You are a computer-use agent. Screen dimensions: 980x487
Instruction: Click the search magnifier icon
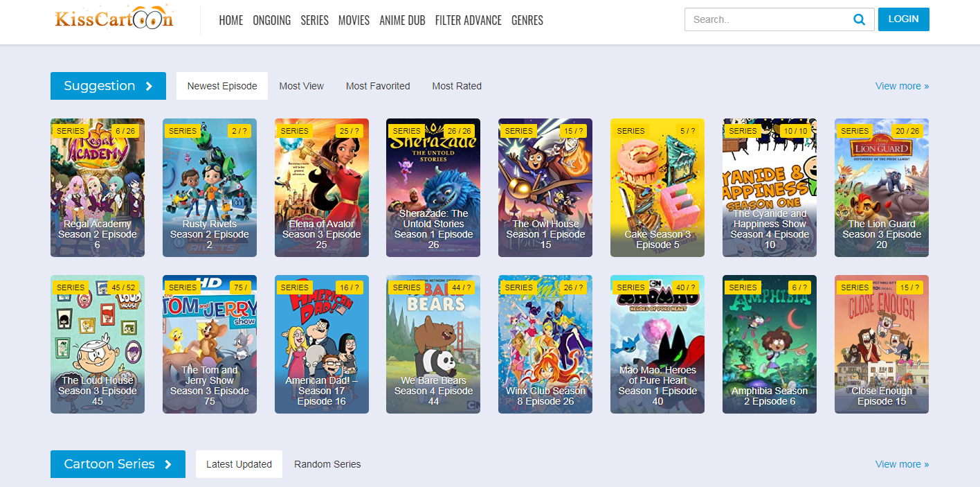point(859,19)
